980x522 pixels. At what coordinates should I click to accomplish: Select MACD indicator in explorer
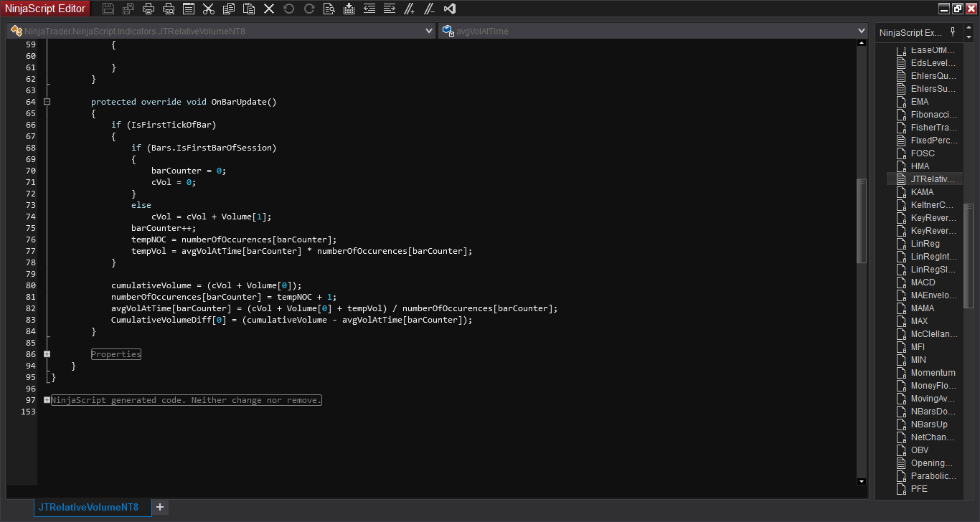click(923, 283)
